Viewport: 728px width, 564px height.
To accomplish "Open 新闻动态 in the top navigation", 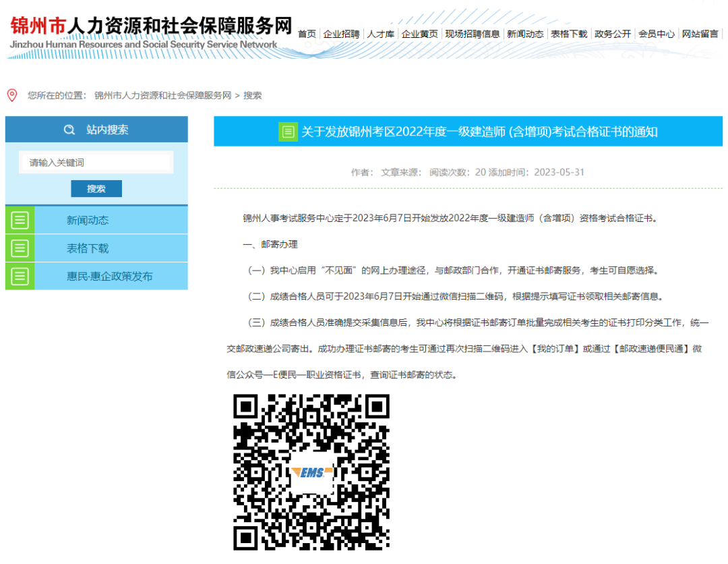I will [525, 34].
